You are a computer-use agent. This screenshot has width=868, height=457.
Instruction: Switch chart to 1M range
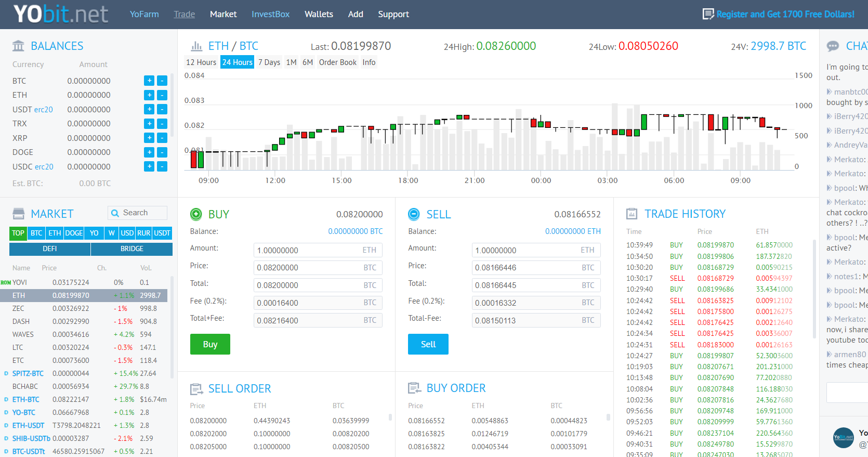tap(292, 62)
